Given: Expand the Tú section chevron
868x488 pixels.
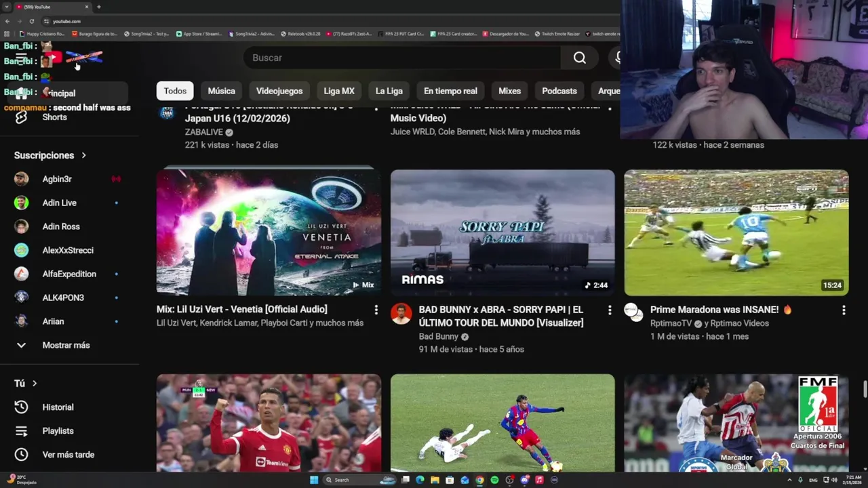Looking at the screenshot, I should [x=35, y=384].
